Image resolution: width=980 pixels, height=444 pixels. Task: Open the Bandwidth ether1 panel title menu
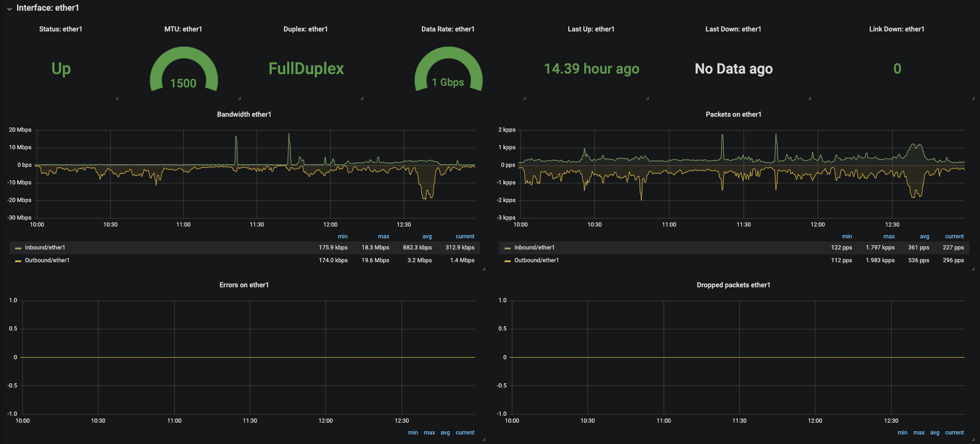[x=244, y=115]
